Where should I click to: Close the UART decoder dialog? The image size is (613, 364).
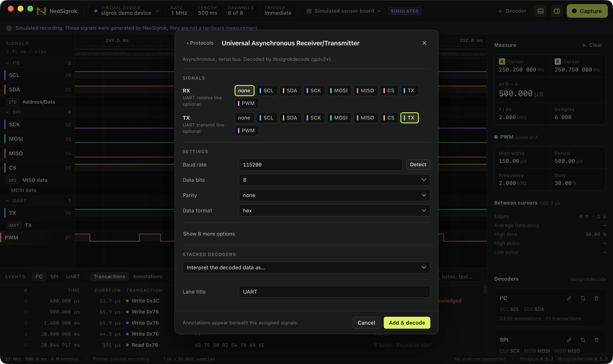[424, 43]
